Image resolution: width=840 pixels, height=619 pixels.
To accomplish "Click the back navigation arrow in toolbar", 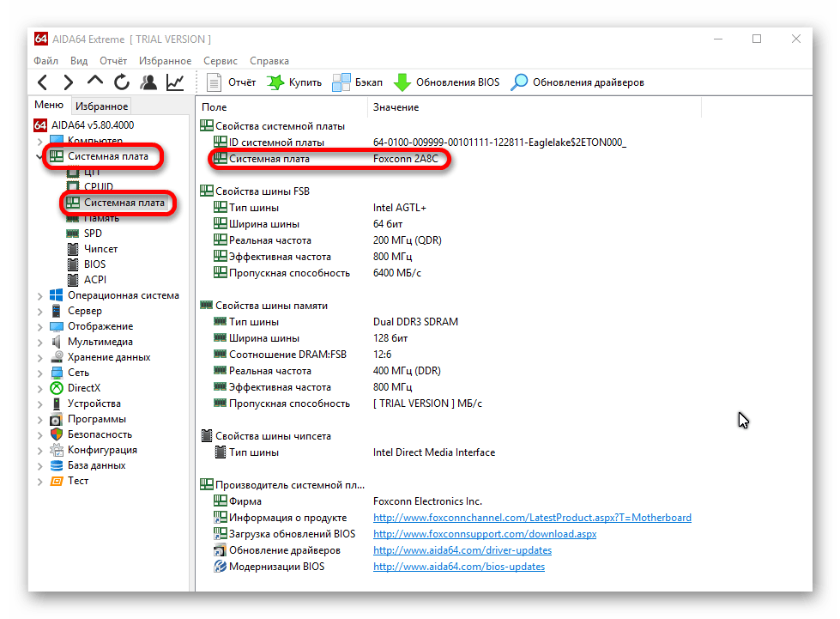I will (42, 82).
